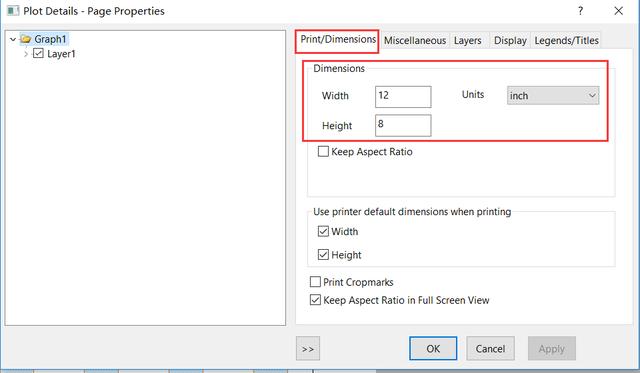Click the >> expand panel button
Viewport: 640px width, 373px height.
click(x=308, y=349)
